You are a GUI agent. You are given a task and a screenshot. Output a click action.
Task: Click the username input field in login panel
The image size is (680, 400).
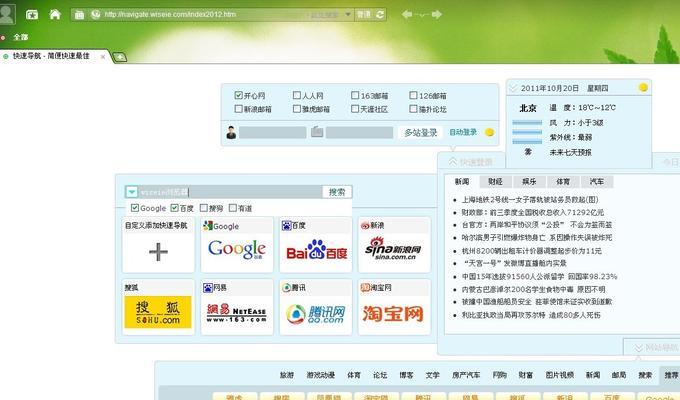(273, 132)
